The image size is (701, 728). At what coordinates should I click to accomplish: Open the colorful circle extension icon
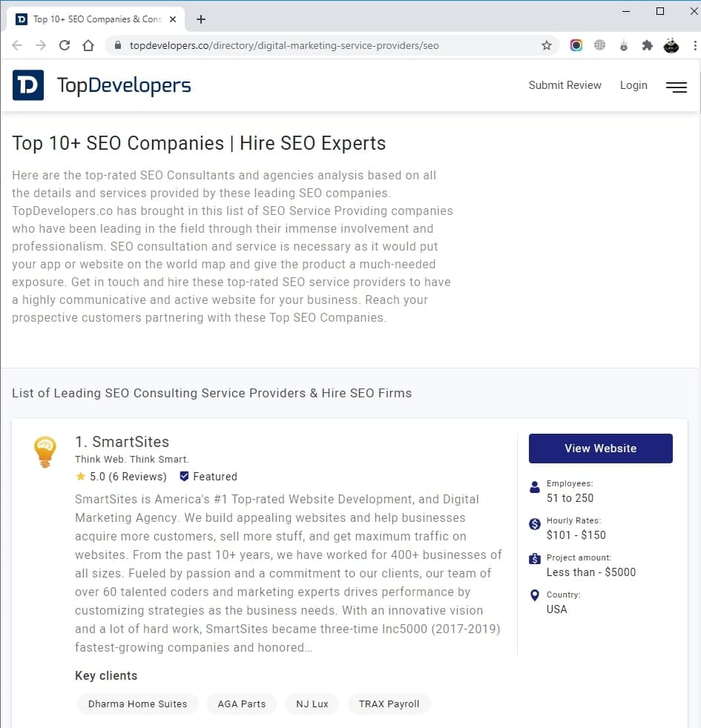(576, 45)
